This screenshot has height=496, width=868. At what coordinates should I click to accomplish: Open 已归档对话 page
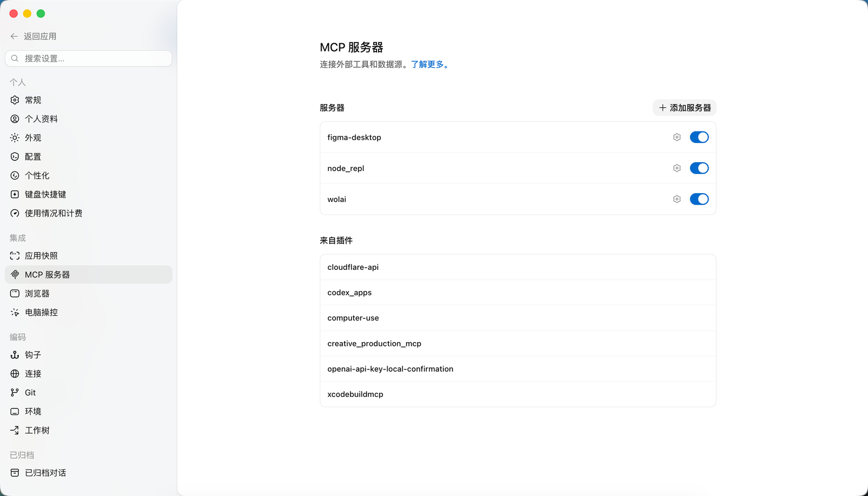pos(88,473)
